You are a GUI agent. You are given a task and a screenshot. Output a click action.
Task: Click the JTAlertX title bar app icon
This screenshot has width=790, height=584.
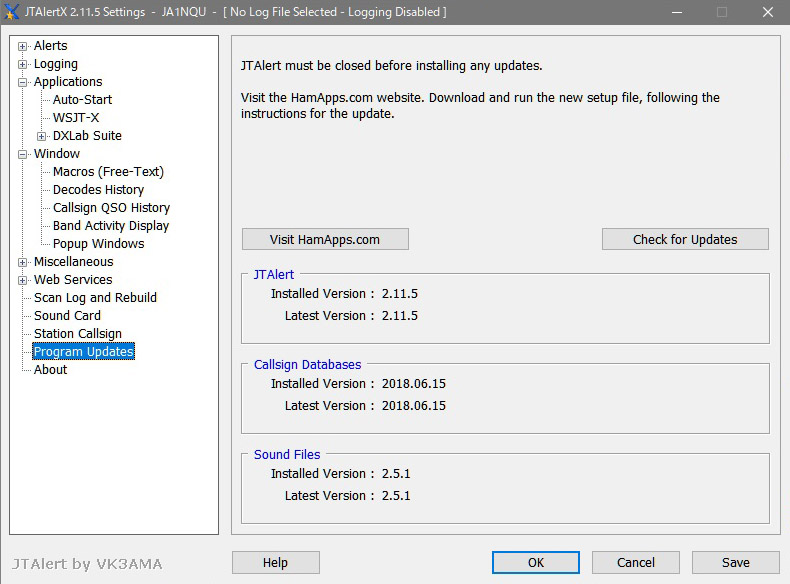[x=11, y=12]
